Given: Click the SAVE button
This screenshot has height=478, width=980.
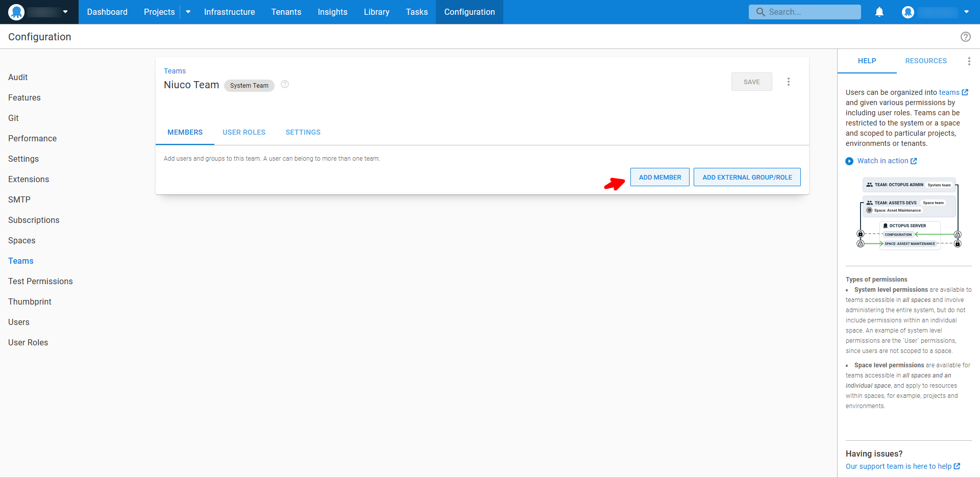Looking at the screenshot, I should pos(752,82).
